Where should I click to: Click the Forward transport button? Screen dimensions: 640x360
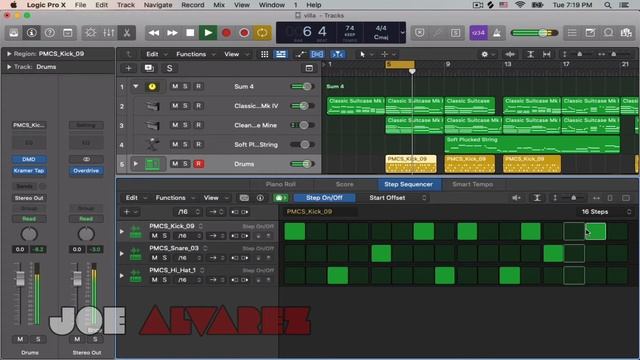tap(172, 33)
